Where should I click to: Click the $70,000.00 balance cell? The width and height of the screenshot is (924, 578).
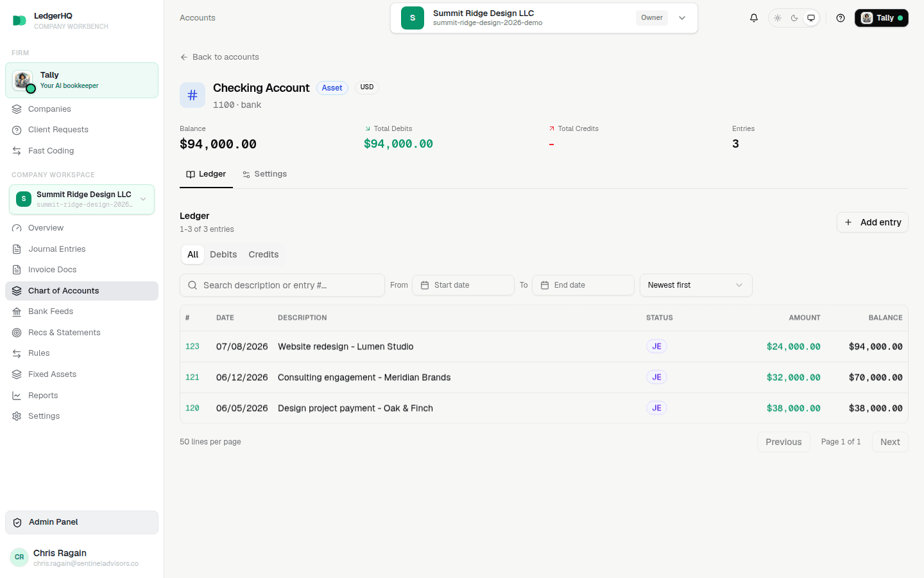click(x=875, y=377)
